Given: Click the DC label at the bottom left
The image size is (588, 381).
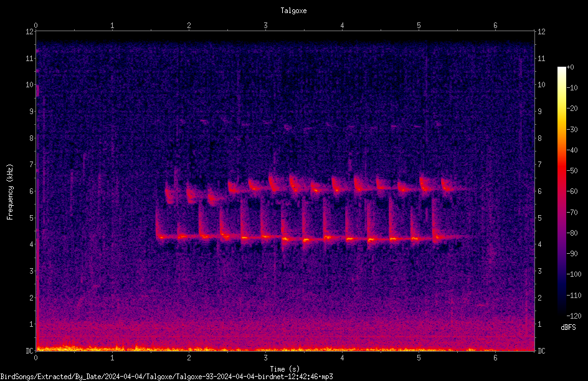Looking at the screenshot, I should coord(30,350).
